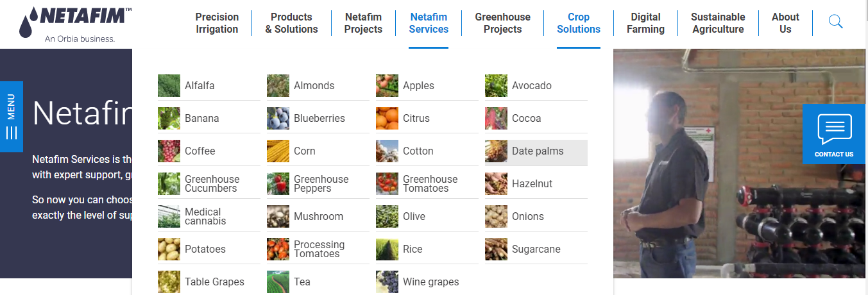Open the Products & Solutions menu
Image resolution: width=868 pixels, height=295 pixels.
point(291,23)
